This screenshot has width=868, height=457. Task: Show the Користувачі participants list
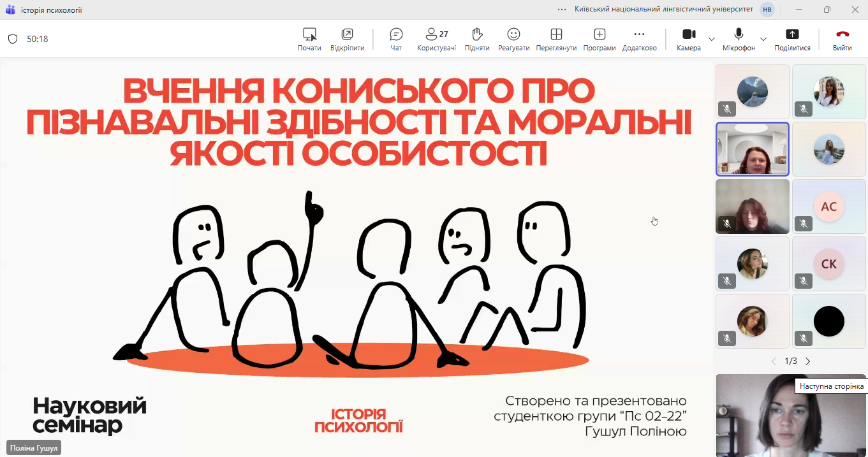pos(436,39)
